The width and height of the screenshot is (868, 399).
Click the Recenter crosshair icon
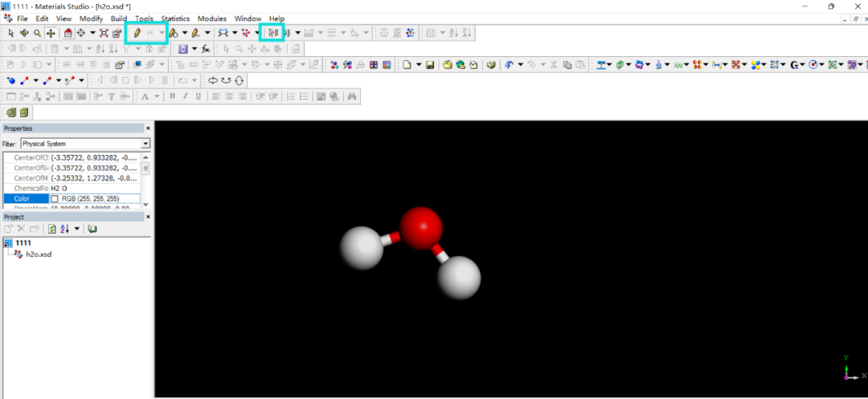pos(81,33)
